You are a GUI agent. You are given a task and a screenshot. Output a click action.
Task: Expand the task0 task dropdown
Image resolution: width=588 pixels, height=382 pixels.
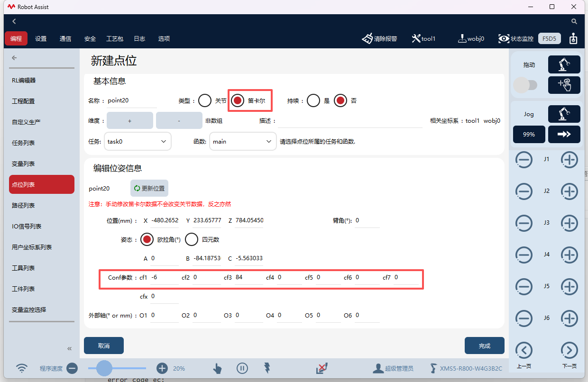point(138,141)
